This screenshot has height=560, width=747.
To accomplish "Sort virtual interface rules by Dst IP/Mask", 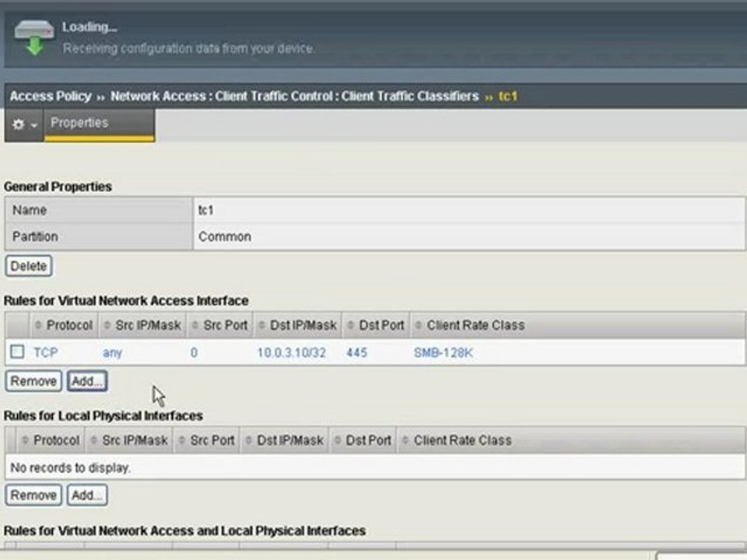I will [x=298, y=325].
